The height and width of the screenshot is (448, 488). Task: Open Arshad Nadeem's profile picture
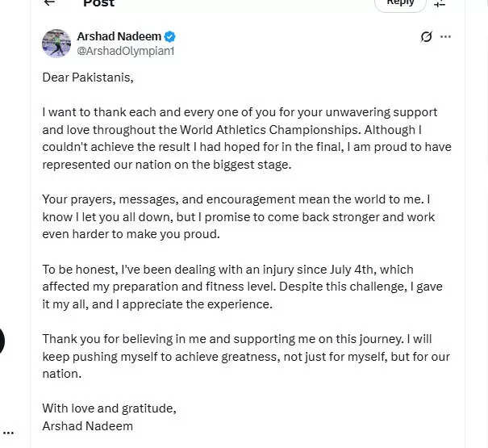pyautogui.click(x=56, y=44)
